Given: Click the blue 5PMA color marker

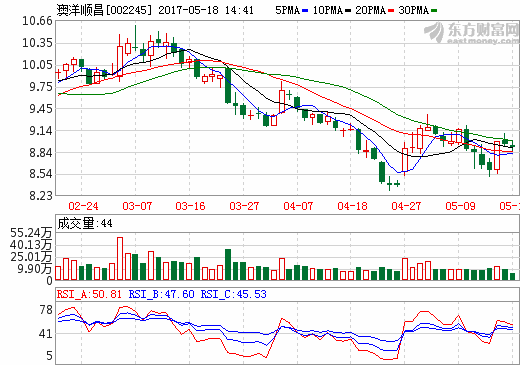Looking at the screenshot, I should point(305,11).
